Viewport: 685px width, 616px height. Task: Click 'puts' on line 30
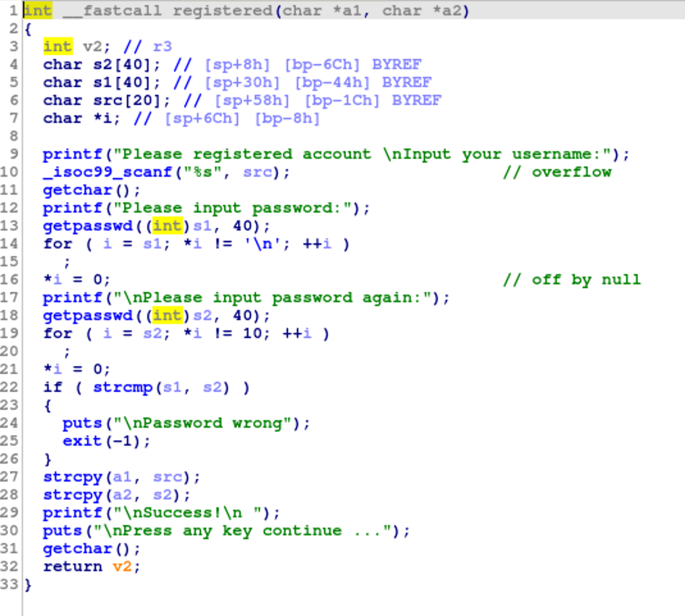pos(63,530)
